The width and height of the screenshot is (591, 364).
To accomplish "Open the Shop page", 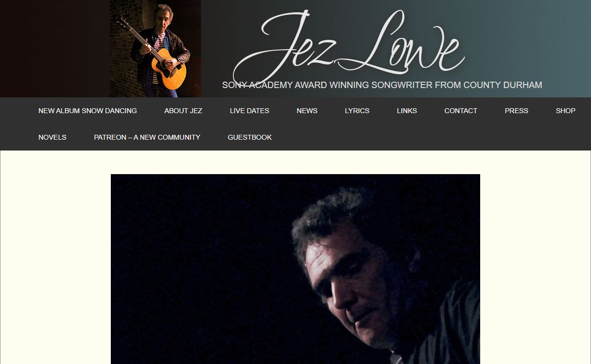I will (565, 111).
